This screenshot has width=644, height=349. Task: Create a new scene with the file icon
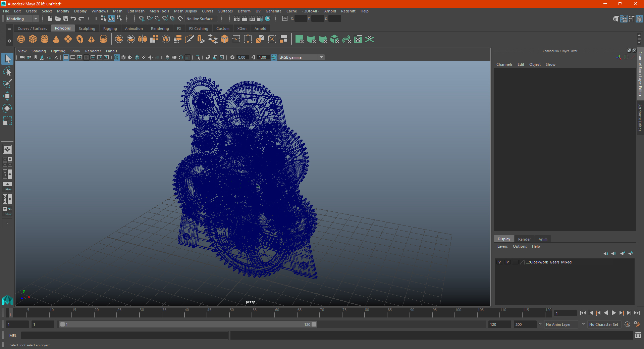[x=50, y=19]
